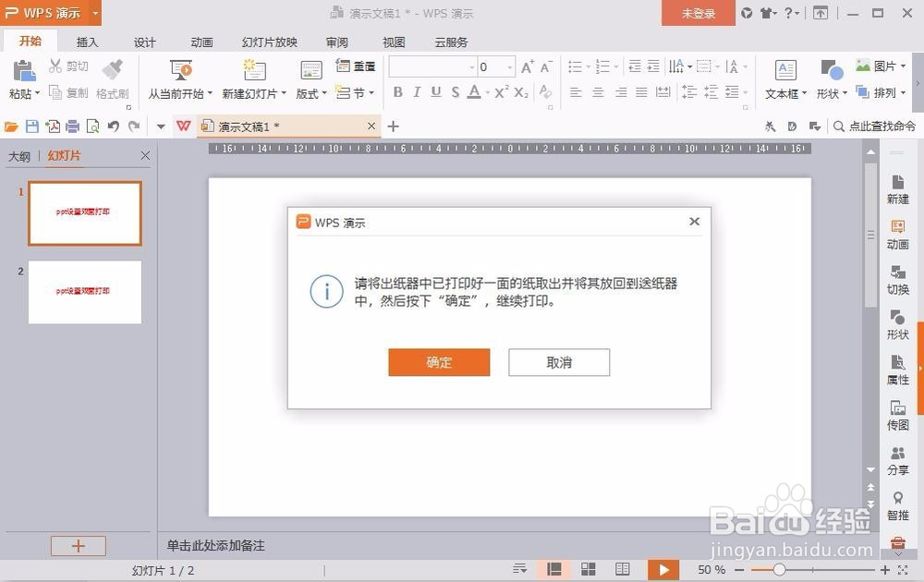This screenshot has height=582, width=924.
Task: Open 切换 transition sidebar icon
Action: (897, 280)
